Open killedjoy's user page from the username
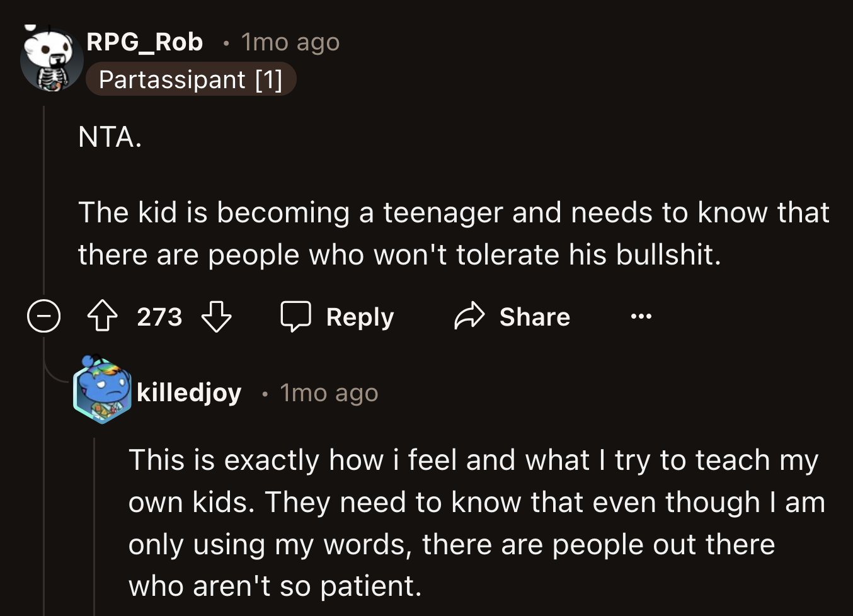 coord(188,392)
